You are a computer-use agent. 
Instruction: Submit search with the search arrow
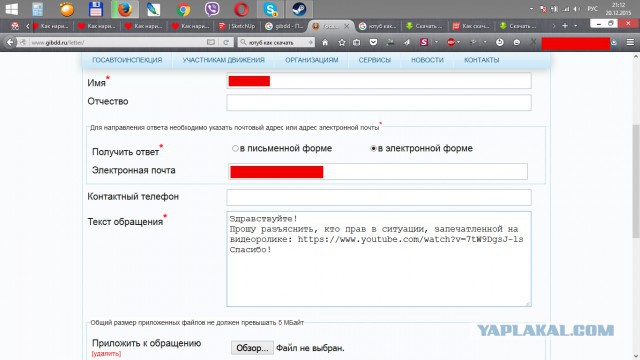(310, 42)
